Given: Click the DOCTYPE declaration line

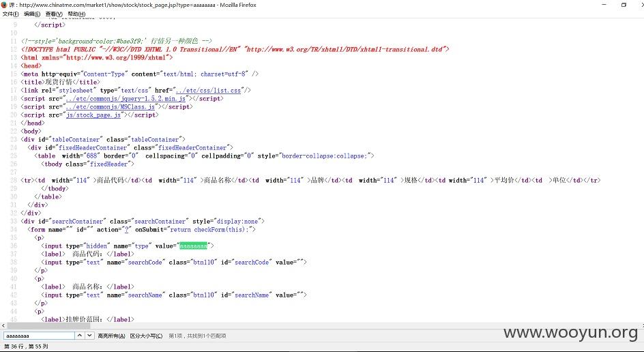Looking at the screenshot, I should point(235,49).
